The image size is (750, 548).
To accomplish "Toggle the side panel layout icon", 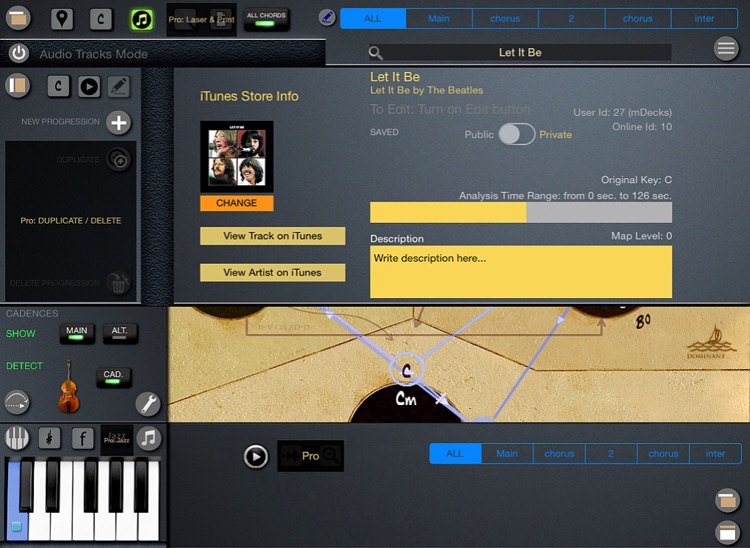I will (18, 86).
